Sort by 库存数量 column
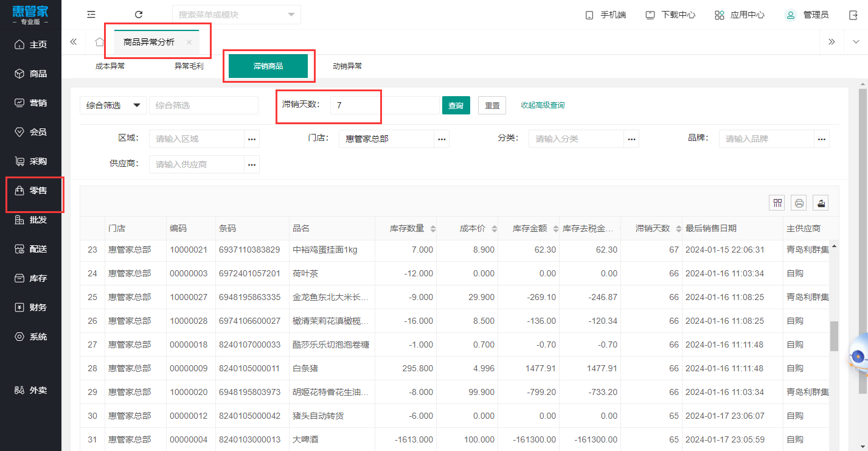 [x=433, y=229]
